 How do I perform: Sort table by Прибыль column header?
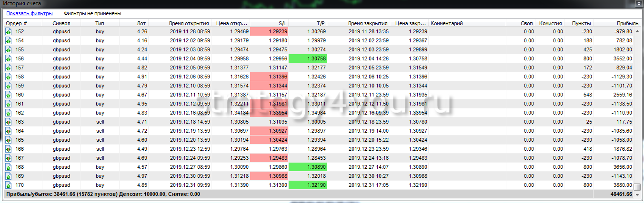(x=627, y=23)
